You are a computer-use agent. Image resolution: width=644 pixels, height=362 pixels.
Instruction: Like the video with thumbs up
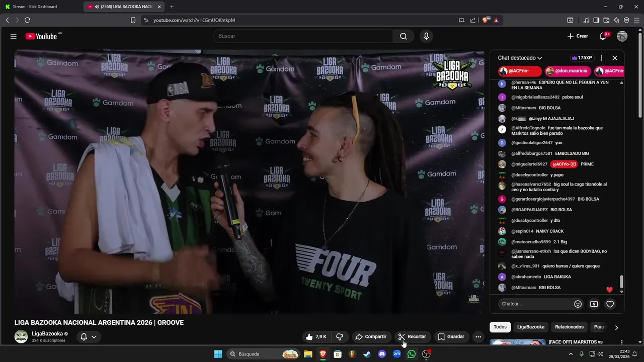(x=316, y=337)
